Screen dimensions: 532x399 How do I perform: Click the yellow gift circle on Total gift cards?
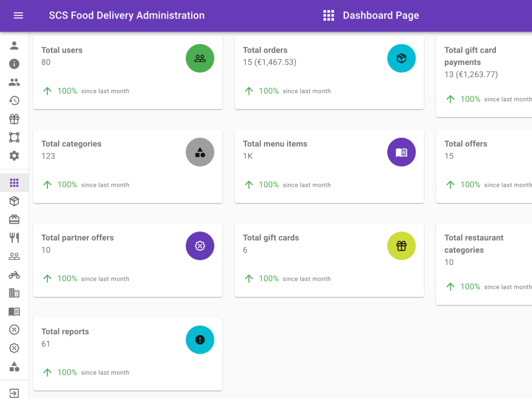401,246
